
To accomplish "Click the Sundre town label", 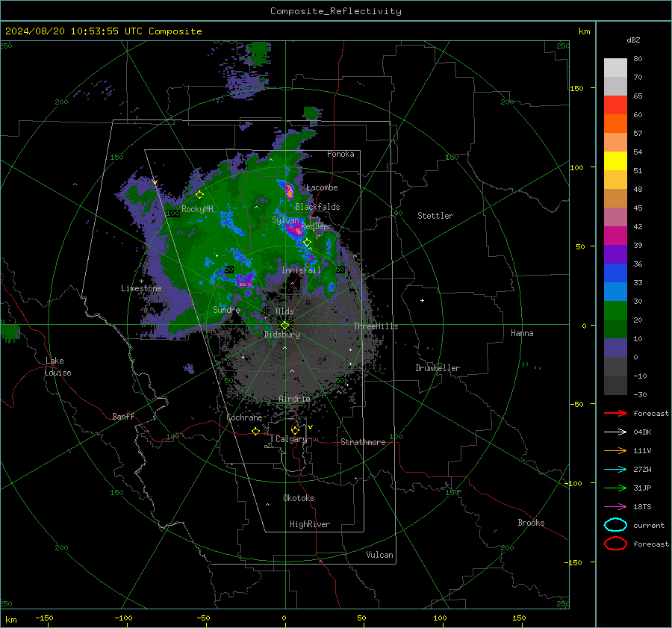I will point(226,309).
